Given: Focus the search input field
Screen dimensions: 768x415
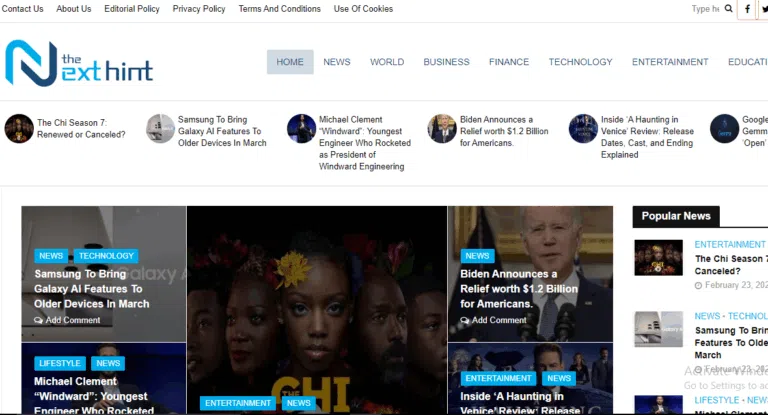Looking at the screenshot, I should [x=705, y=9].
